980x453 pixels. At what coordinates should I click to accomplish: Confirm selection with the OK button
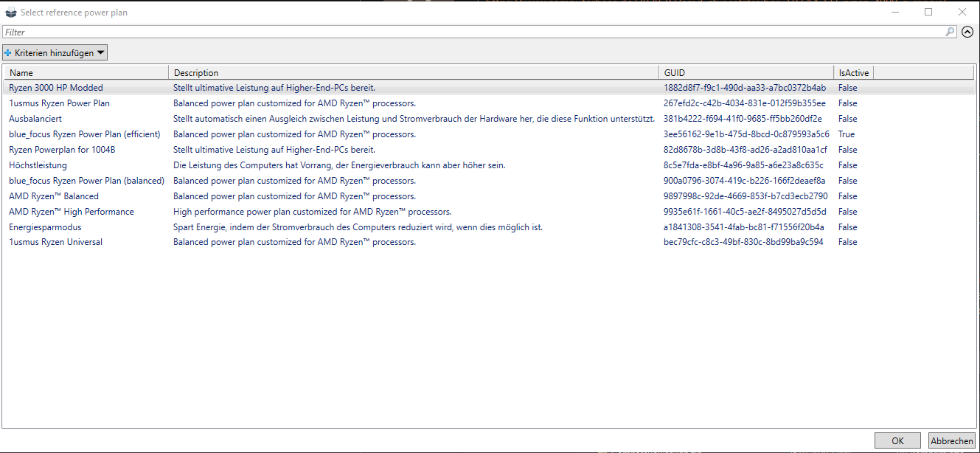(x=897, y=440)
